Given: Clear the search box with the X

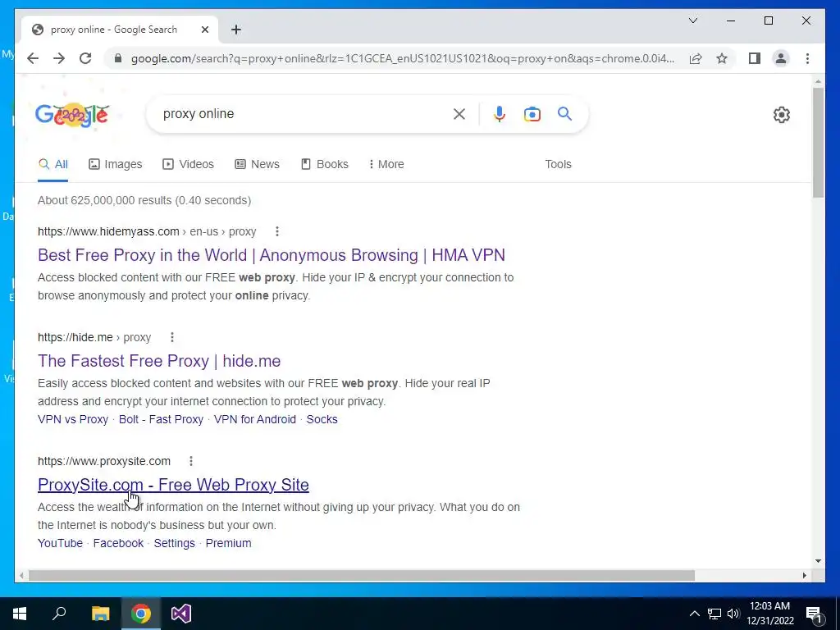Looking at the screenshot, I should tap(459, 114).
